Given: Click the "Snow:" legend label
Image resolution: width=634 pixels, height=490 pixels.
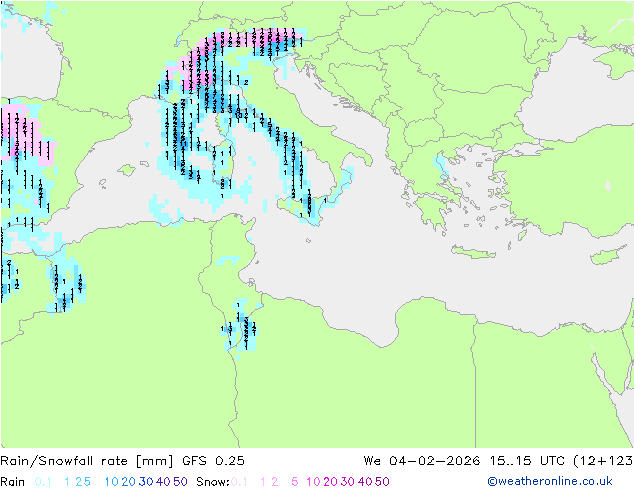Looking at the screenshot, I should [x=213, y=482].
